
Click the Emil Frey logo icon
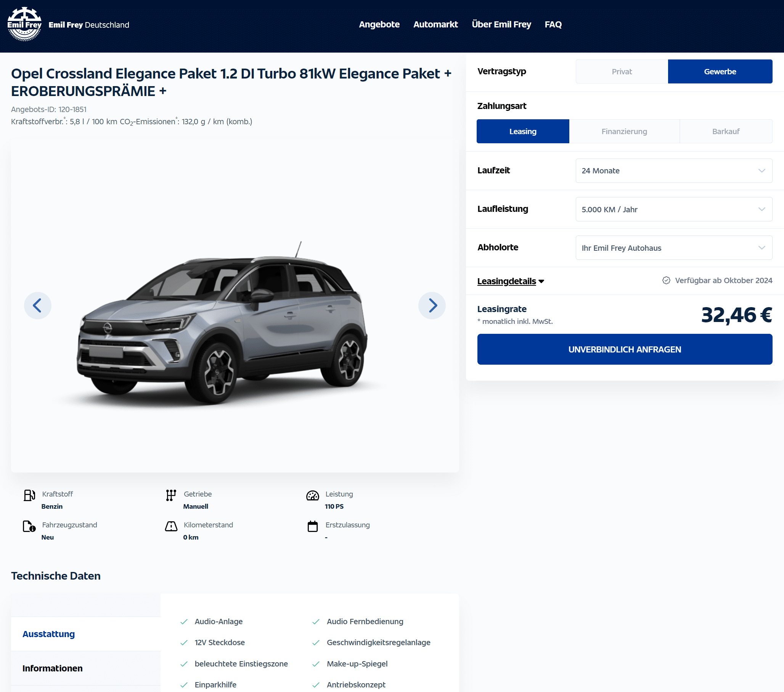(24, 24)
